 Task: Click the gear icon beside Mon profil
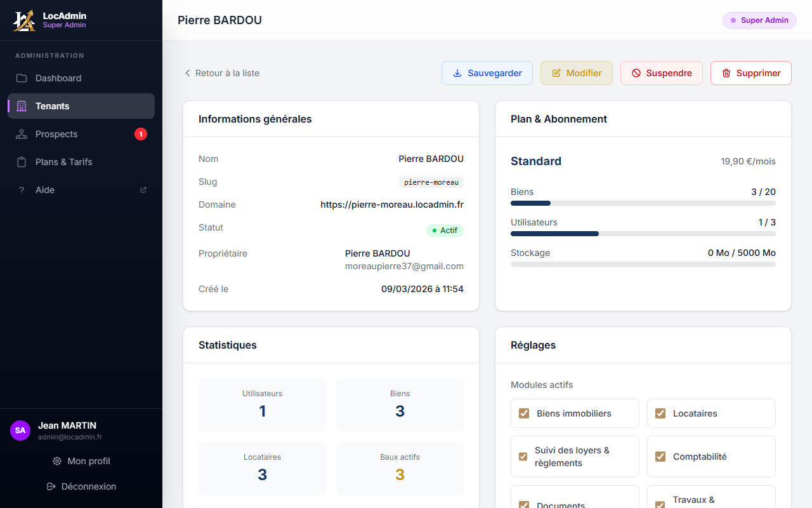click(56, 461)
